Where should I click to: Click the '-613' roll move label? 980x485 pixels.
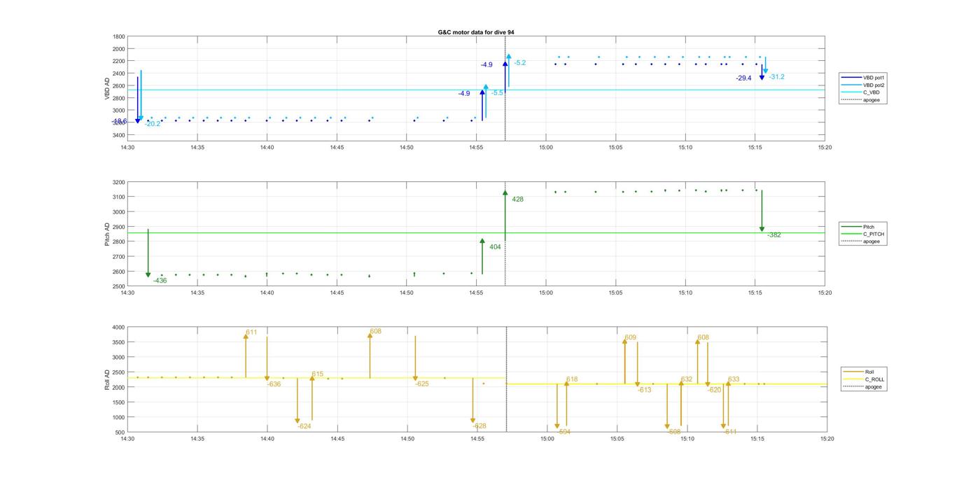[x=645, y=390]
